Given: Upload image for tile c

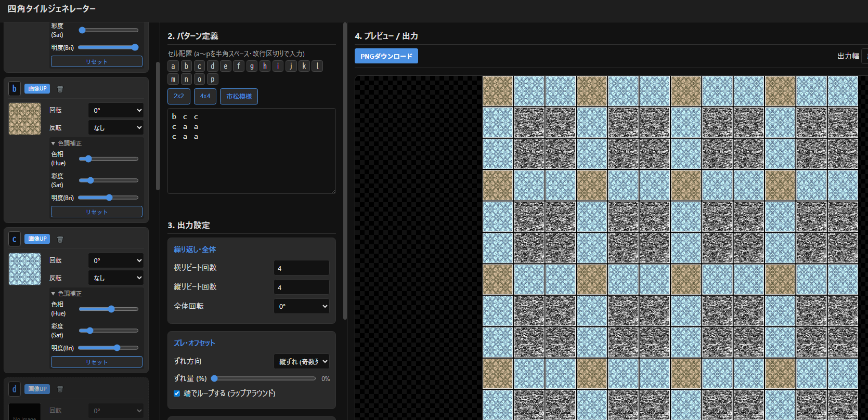Looking at the screenshot, I should click(x=37, y=239).
